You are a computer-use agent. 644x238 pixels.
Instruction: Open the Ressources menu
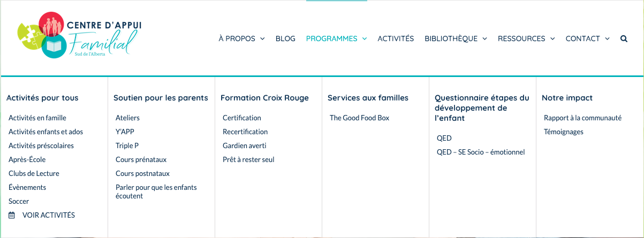pyautogui.click(x=526, y=39)
